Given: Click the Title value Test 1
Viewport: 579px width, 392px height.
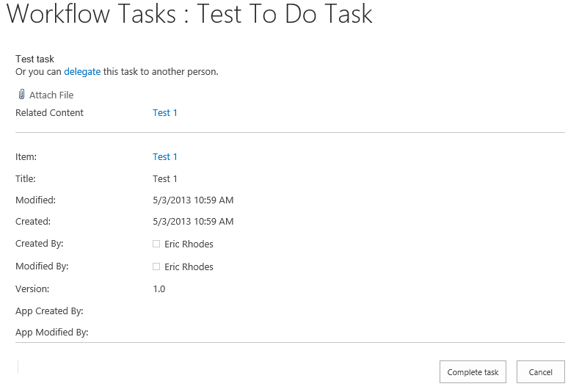Looking at the screenshot, I should (164, 179).
